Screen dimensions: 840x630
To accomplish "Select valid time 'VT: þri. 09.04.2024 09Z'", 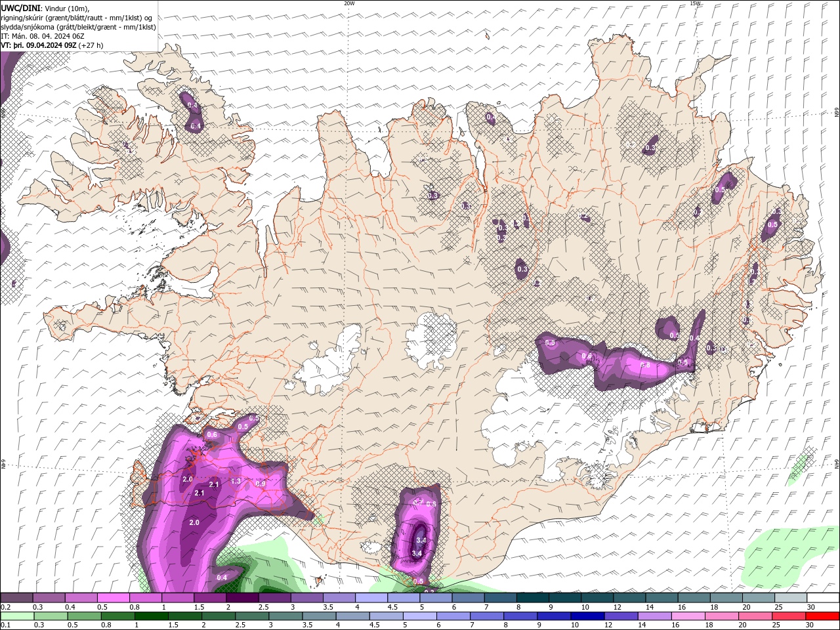I will pyautogui.click(x=39, y=45).
